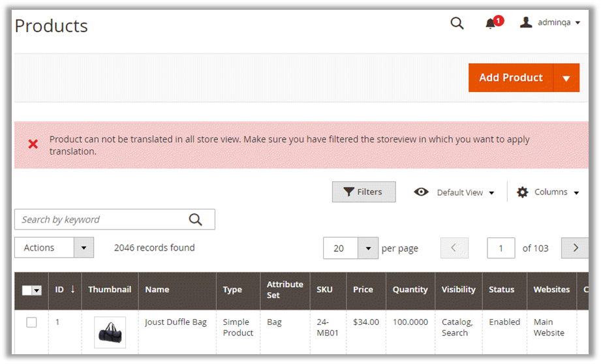Open the Columns gear menu
Image resolution: width=601 pixels, height=364 pixels.
click(547, 192)
